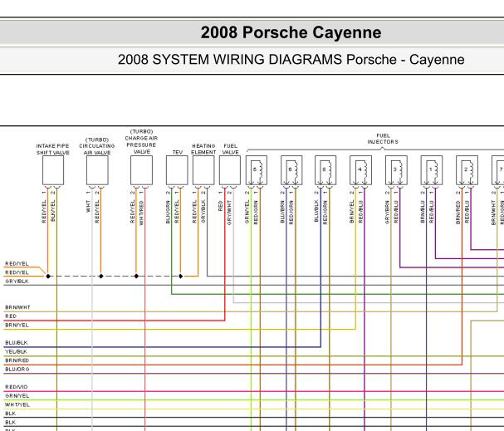504x431 pixels.
Task: Click the '(TURBO) CIRCULATING AIR VALVE' label
Action: coord(97,146)
